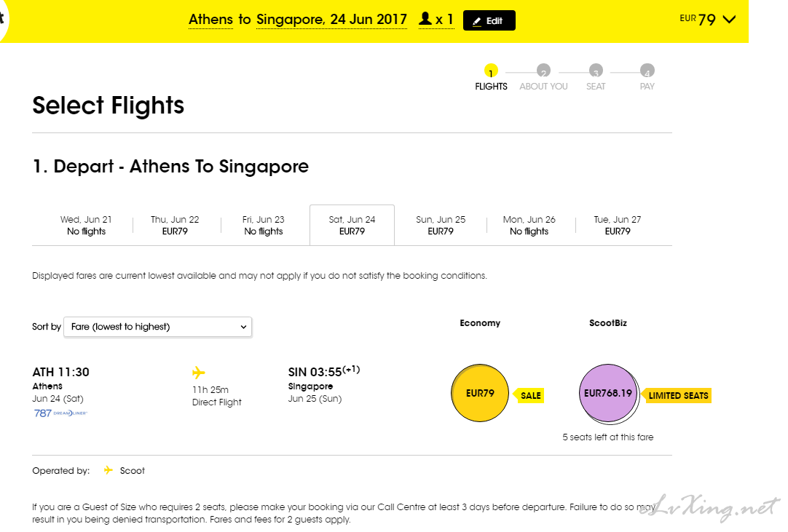Click the LIMITED SEATS tag
The width and height of the screenshot is (788, 532).
[x=677, y=395]
